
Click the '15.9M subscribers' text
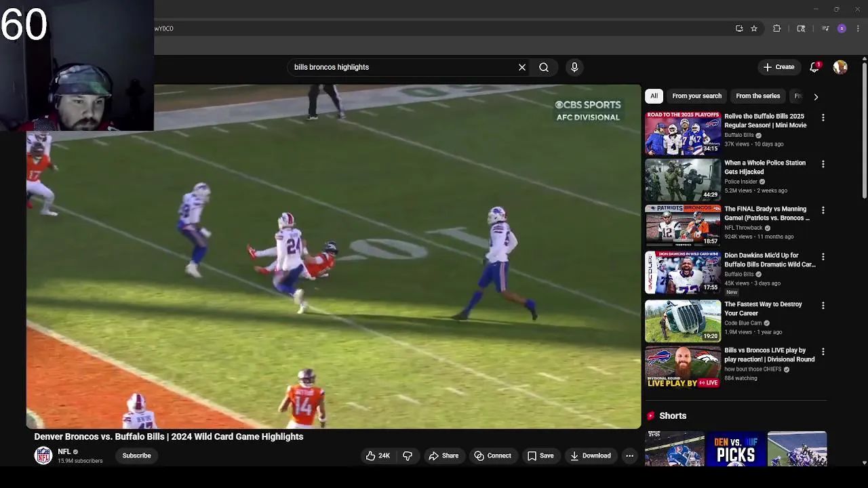(x=80, y=461)
